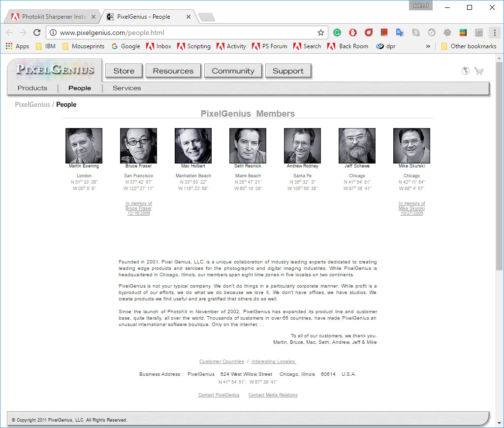The image size is (504, 428).
Task: Click Andrew Rodney's portrait
Action: coord(303,146)
